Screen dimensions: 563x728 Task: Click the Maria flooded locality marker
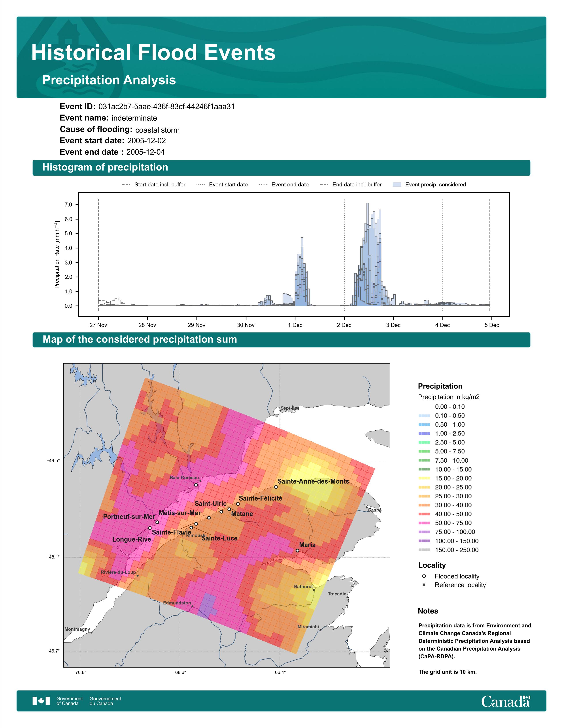(x=298, y=550)
